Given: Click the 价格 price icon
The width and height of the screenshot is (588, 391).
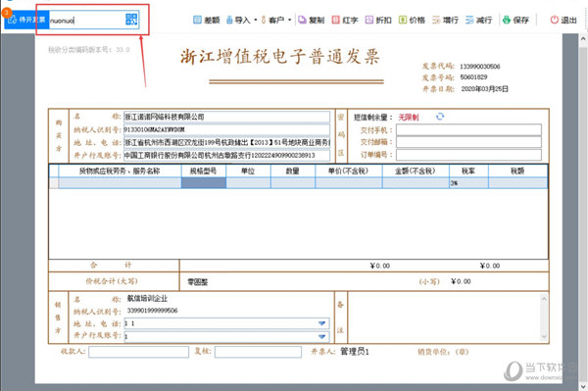Looking at the screenshot, I should (x=403, y=20).
